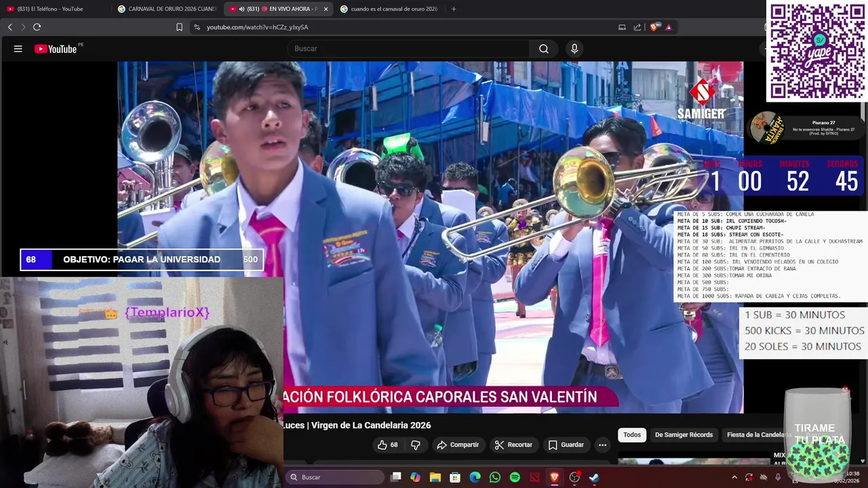Click the YouTube Buscar search field

(x=408, y=49)
